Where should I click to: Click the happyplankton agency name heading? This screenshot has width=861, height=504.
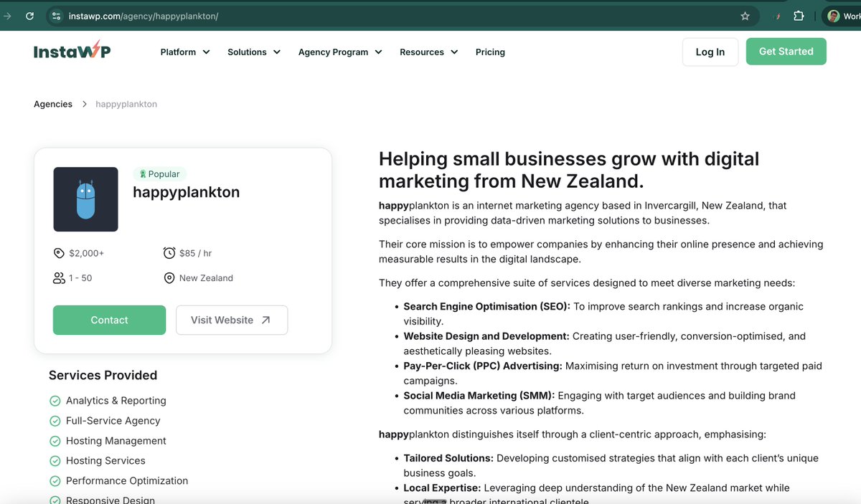pyautogui.click(x=187, y=192)
